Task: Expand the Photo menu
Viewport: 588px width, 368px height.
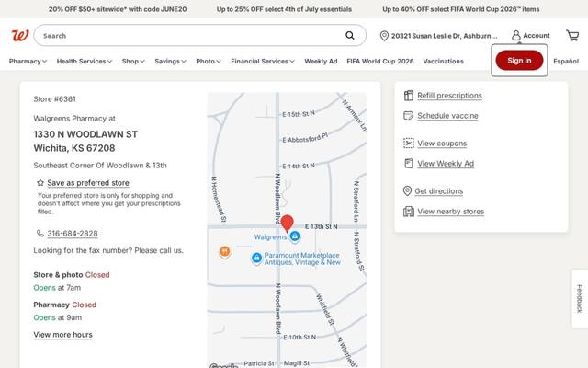Action: coord(209,62)
